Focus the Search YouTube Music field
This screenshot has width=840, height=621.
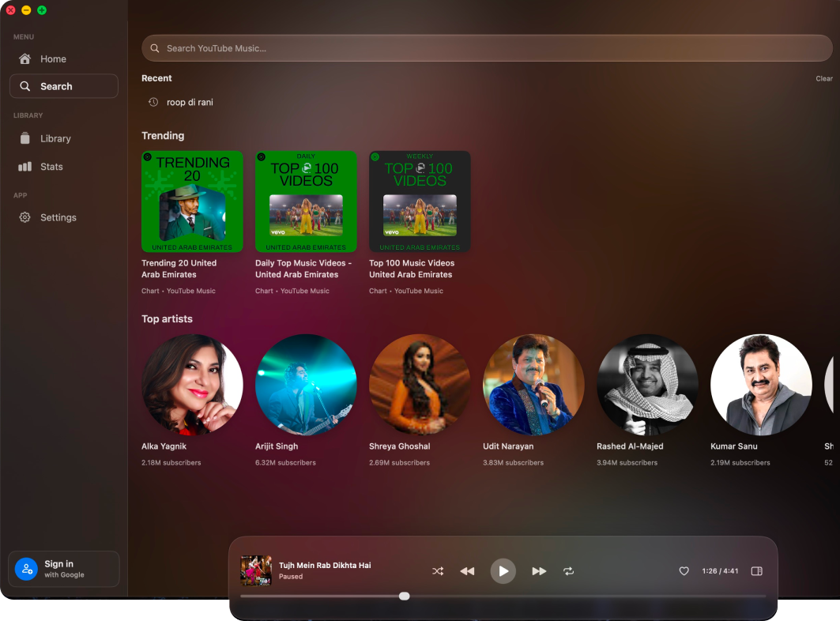pos(487,48)
